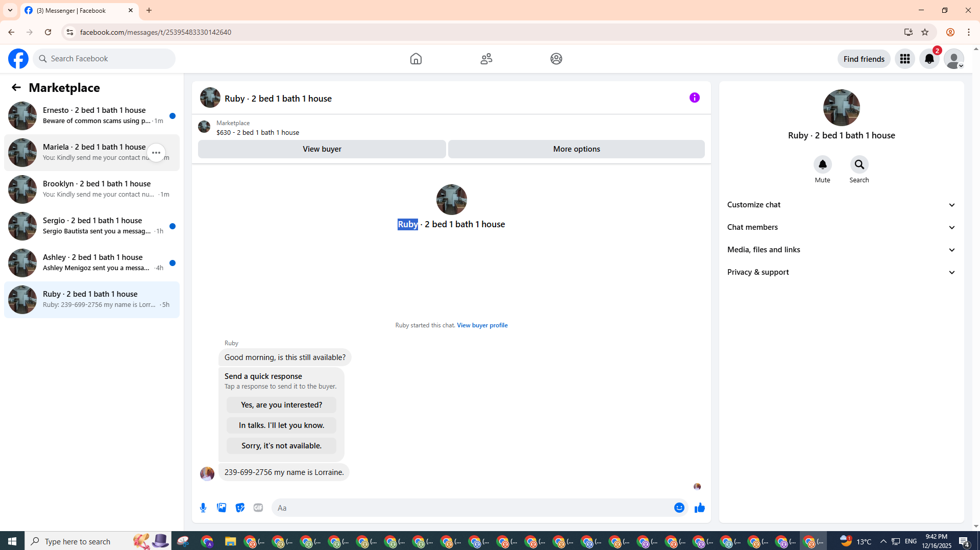
Task: View site information icon in address bar
Action: coord(70,32)
